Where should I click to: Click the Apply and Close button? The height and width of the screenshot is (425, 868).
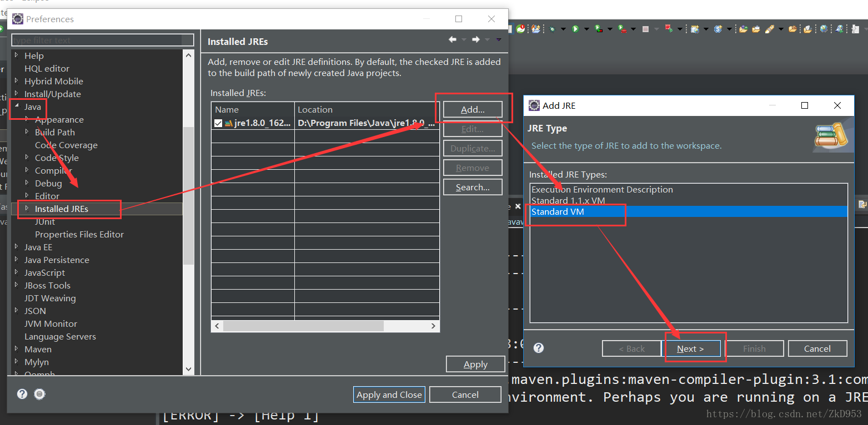click(x=389, y=394)
